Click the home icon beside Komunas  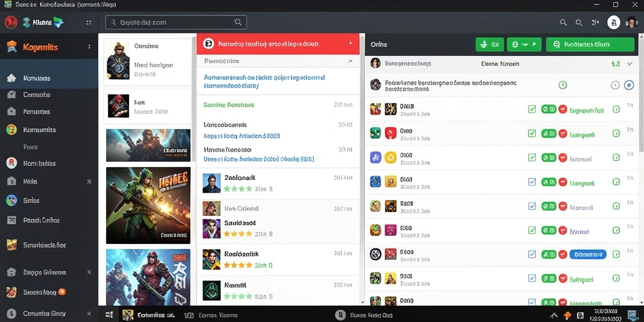[11, 78]
